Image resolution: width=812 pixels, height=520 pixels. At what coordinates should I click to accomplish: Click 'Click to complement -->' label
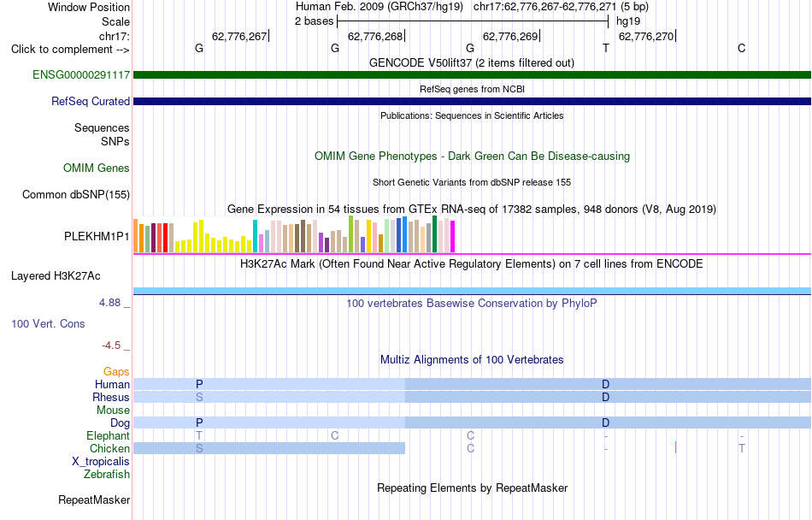click(70, 50)
